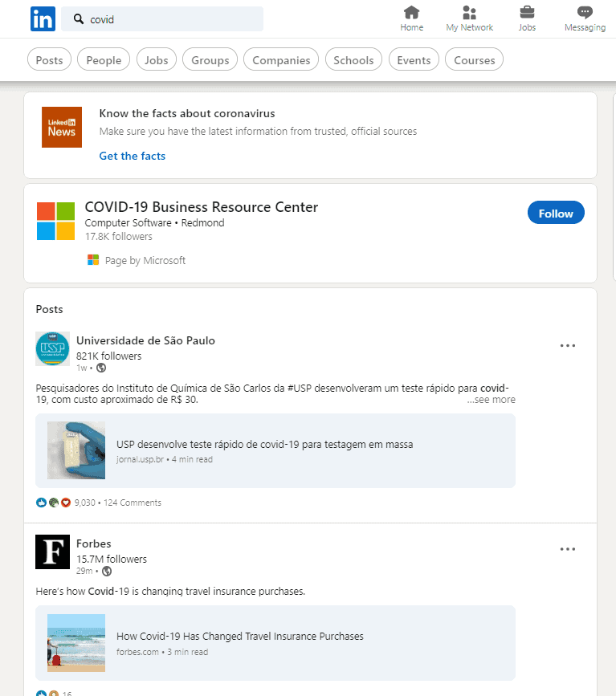Filter results by Posts
The width and height of the screenshot is (616, 696).
pyautogui.click(x=49, y=59)
